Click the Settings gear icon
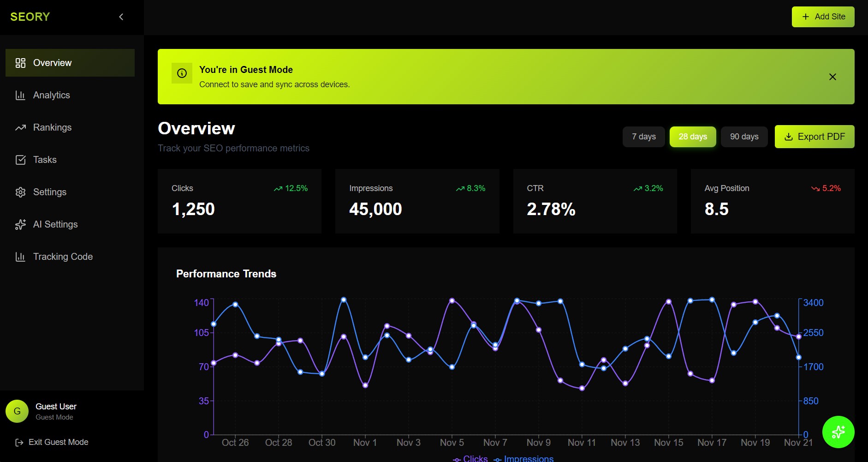The height and width of the screenshot is (462, 868). 20,192
